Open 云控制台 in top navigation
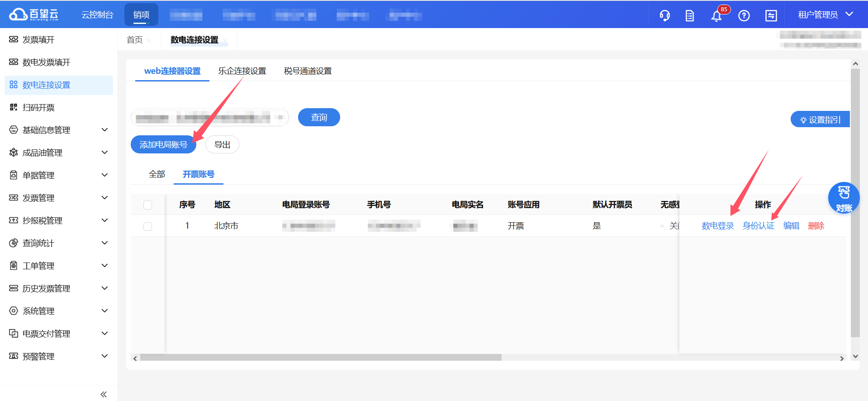Screen dimensions: 868x401 97,15
